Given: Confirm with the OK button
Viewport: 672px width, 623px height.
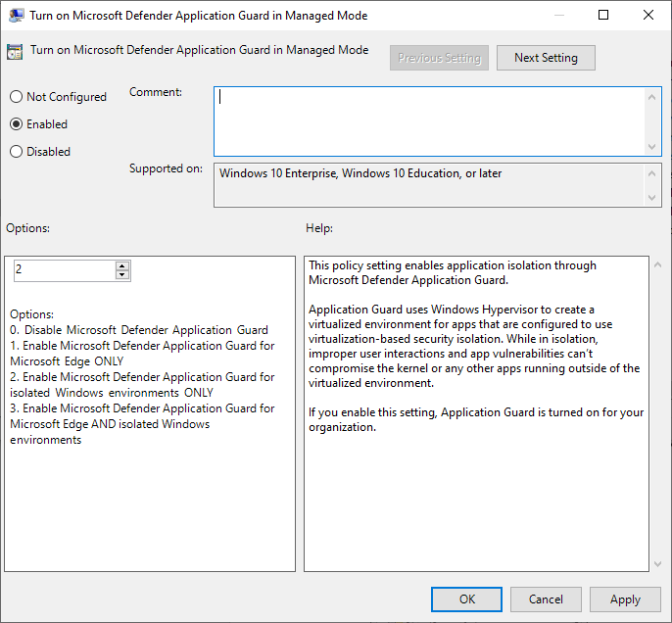Looking at the screenshot, I should pos(466,599).
